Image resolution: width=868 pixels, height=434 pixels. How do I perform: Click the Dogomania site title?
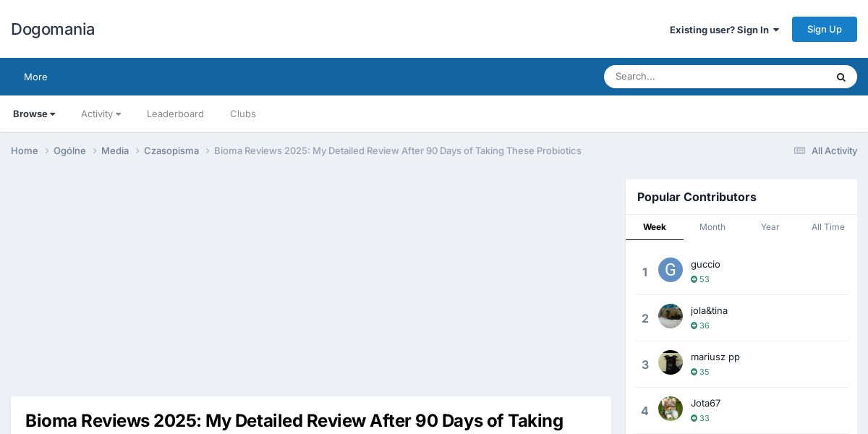53,30
